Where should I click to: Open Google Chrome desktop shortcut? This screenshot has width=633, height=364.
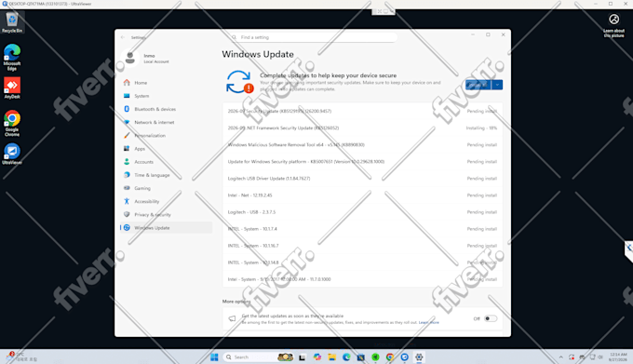coord(12,124)
